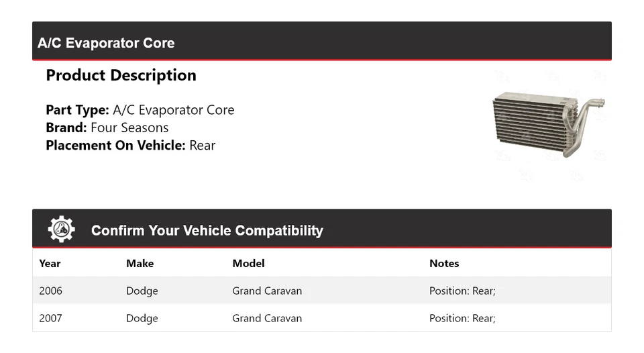Click Confirm Your Vehicle Compatibility heading
The height and width of the screenshot is (353, 644).
coord(207,231)
